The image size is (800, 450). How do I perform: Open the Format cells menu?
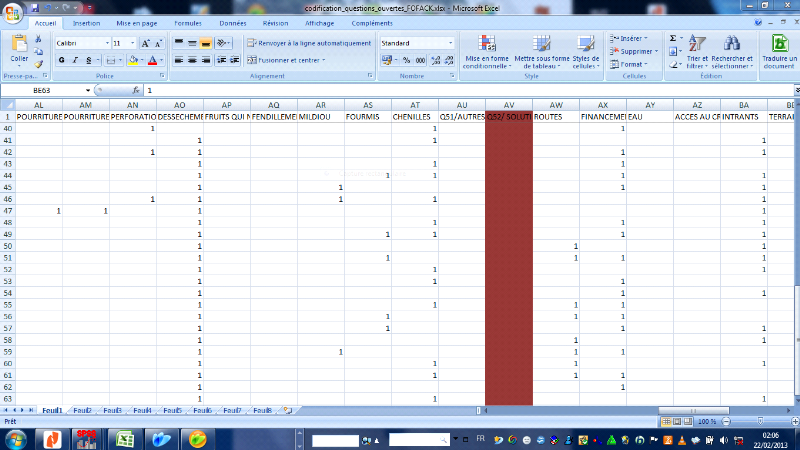629,64
